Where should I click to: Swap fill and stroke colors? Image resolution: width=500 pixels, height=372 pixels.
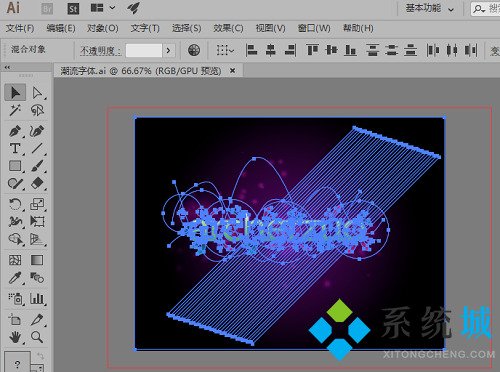pyautogui.click(x=40, y=356)
